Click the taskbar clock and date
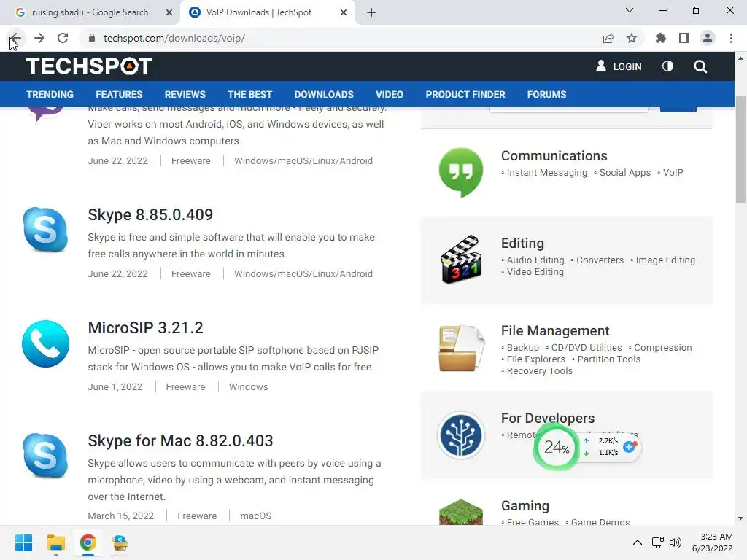Viewport: 747px width, 560px height. [x=713, y=542]
